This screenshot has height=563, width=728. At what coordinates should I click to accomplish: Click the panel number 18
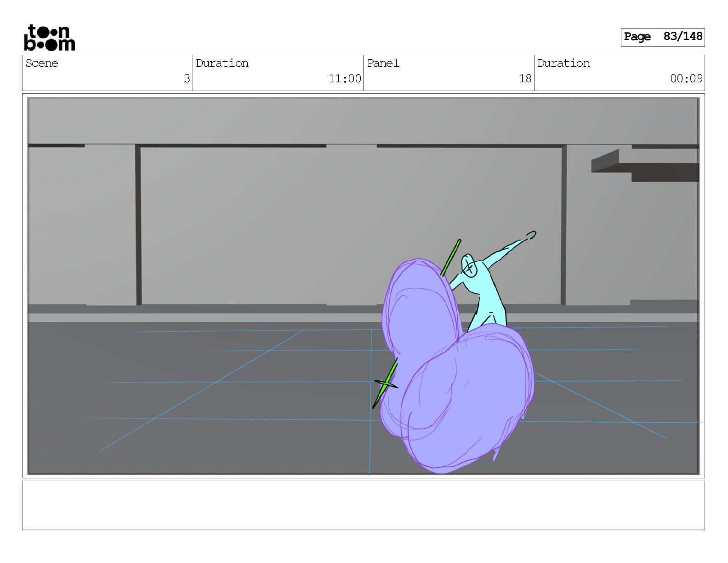tap(525, 79)
